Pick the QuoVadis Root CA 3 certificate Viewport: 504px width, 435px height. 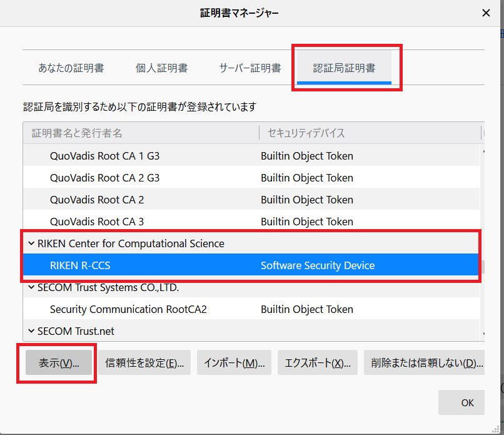[97, 222]
